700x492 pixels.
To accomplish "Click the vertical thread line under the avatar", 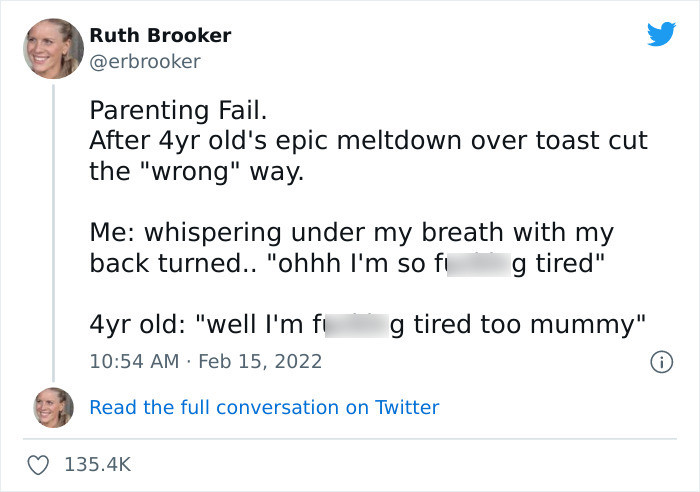I will click(x=52, y=230).
